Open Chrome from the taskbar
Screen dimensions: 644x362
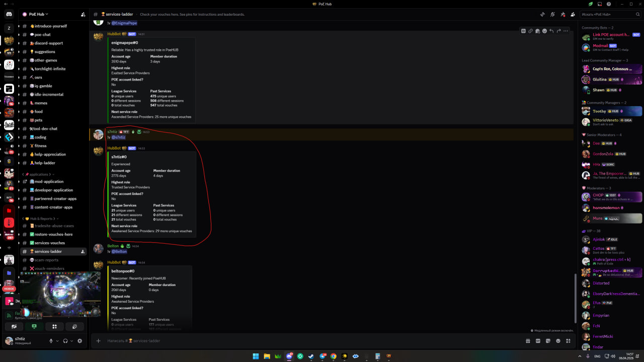(x=333, y=356)
